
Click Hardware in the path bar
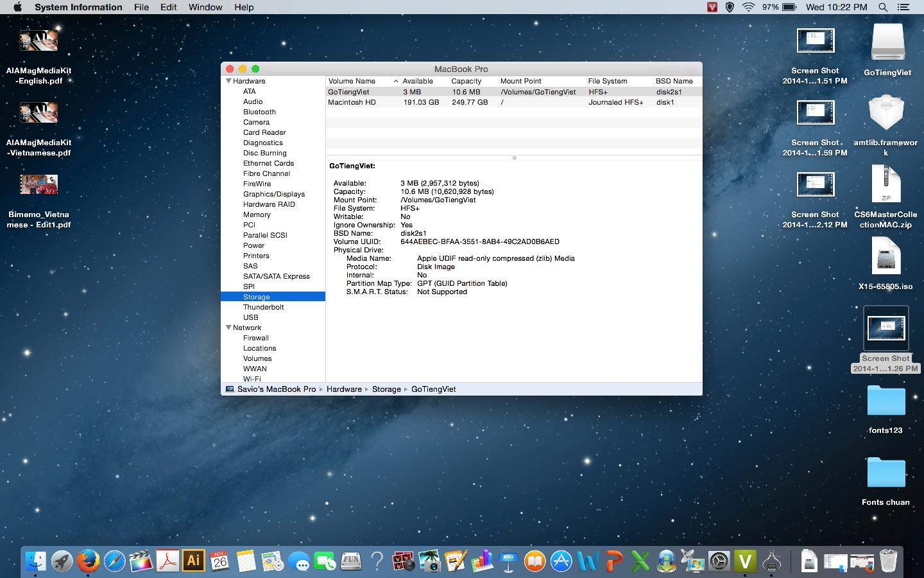click(x=344, y=389)
